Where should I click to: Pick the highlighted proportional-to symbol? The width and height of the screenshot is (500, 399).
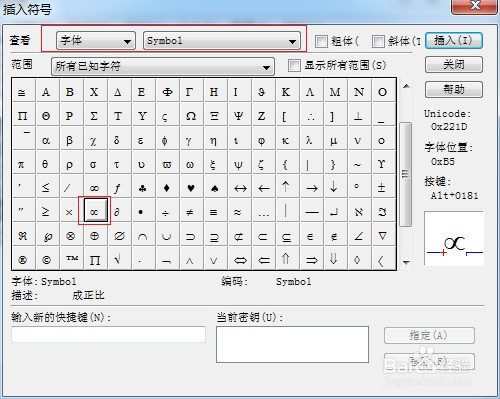click(95, 211)
